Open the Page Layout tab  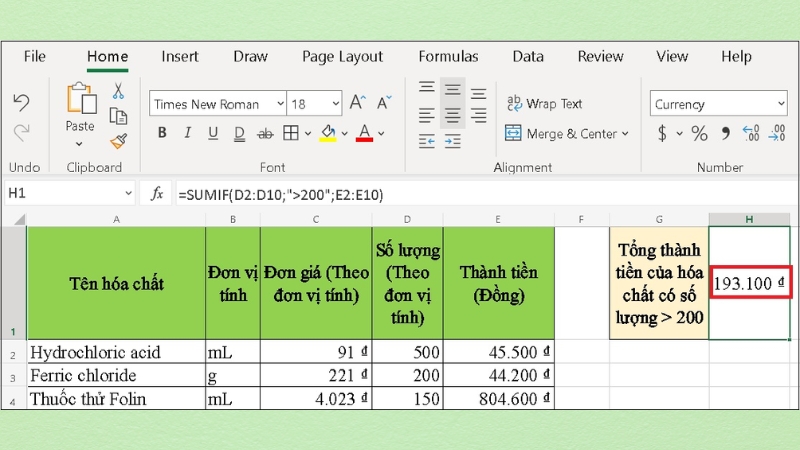(x=342, y=57)
